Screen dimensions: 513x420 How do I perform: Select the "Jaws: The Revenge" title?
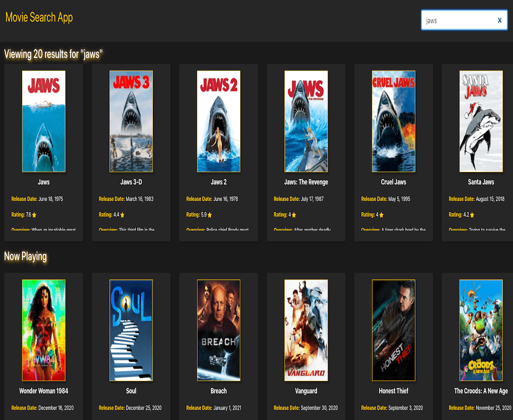(x=306, y=182)
